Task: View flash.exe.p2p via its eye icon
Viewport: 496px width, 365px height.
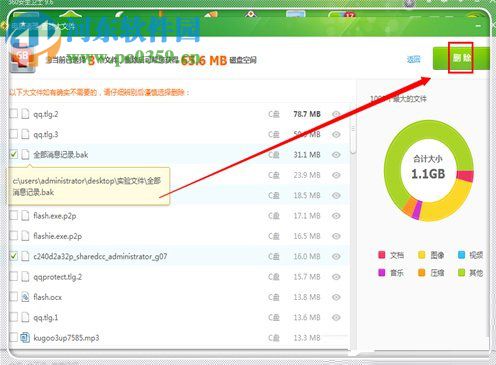Action: click(336, 216)
